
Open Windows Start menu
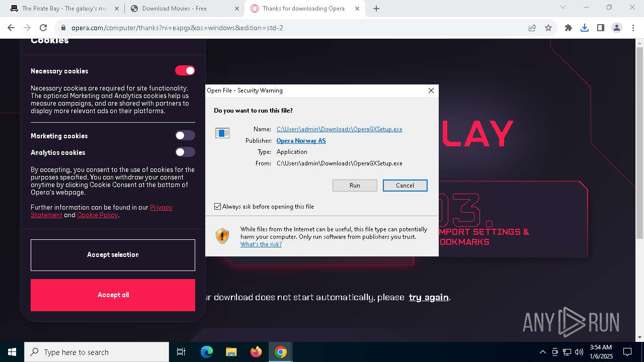click(x=12, y=352)
